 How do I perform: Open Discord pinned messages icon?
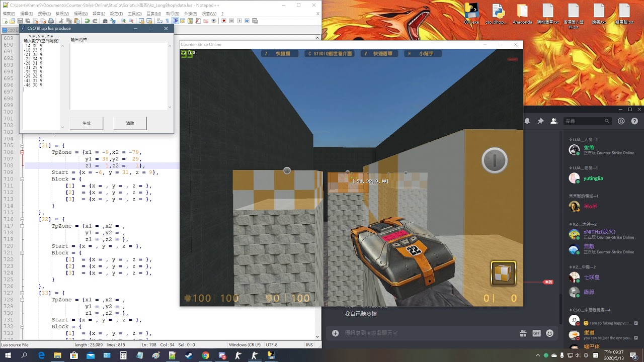[540, 121]
